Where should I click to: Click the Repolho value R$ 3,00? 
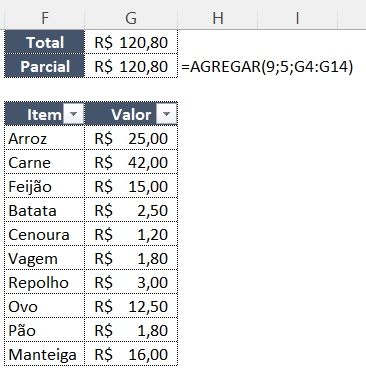coord(131,282)
